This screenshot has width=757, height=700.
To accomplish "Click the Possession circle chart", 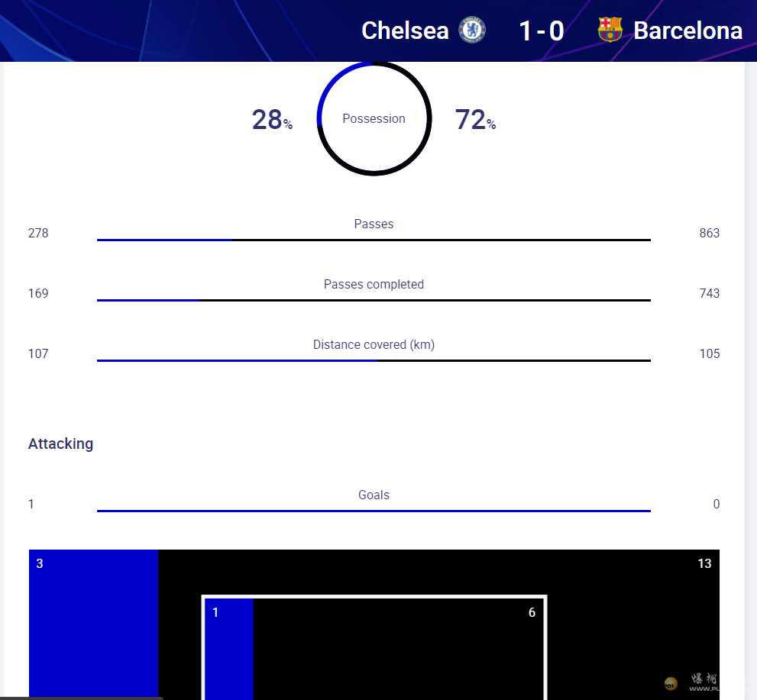I will click(374, 119).
